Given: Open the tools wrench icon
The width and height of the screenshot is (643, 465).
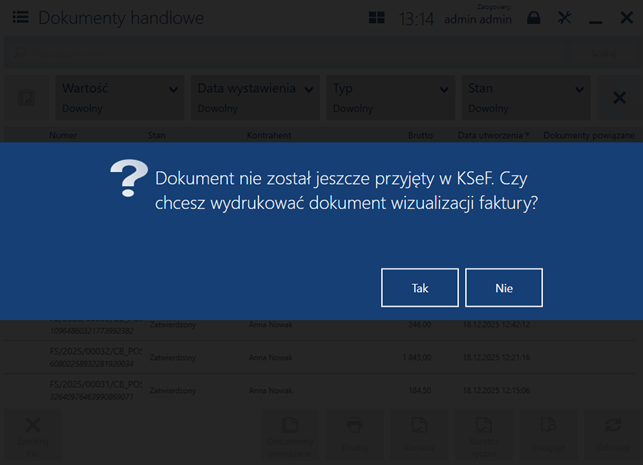Looking at the screenshot, I should point(564,18).
